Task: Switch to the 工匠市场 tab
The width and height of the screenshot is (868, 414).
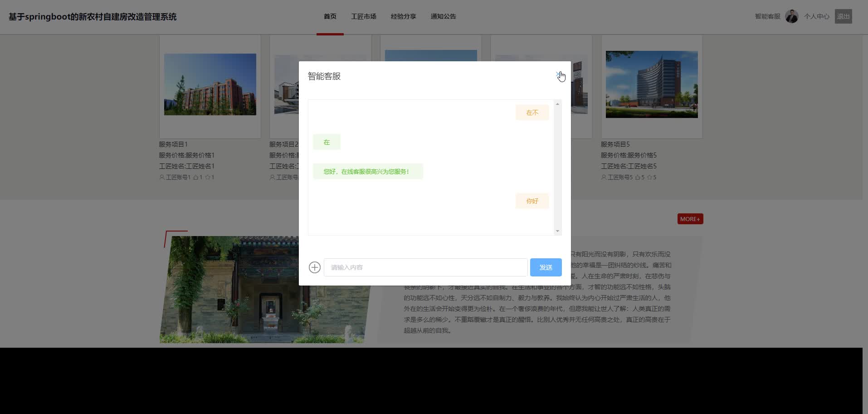Action: pos(364,16)
